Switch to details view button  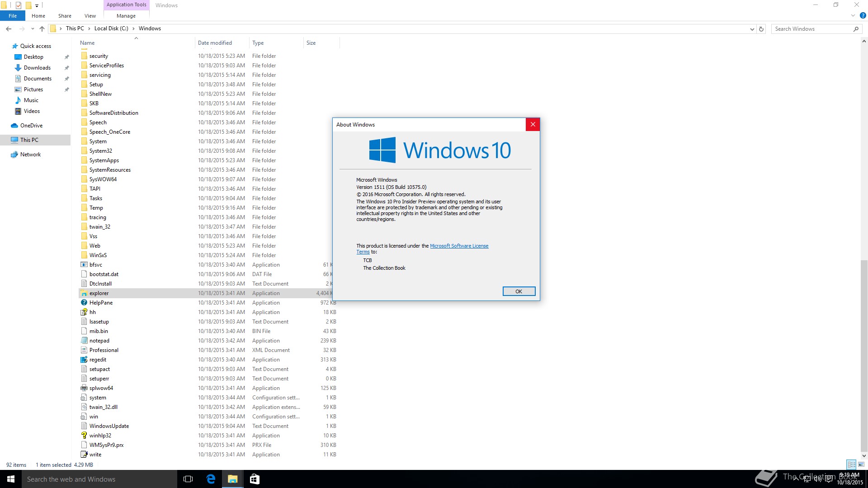[x=851, y=465]
